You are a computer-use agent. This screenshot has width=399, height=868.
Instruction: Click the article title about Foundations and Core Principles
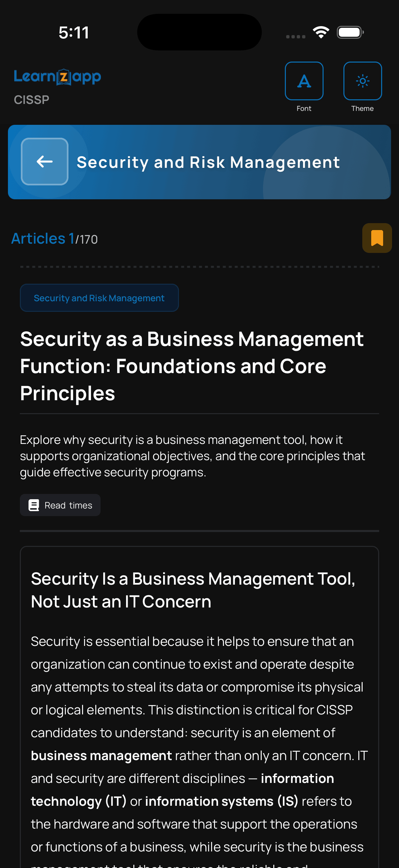click(192, 366)
